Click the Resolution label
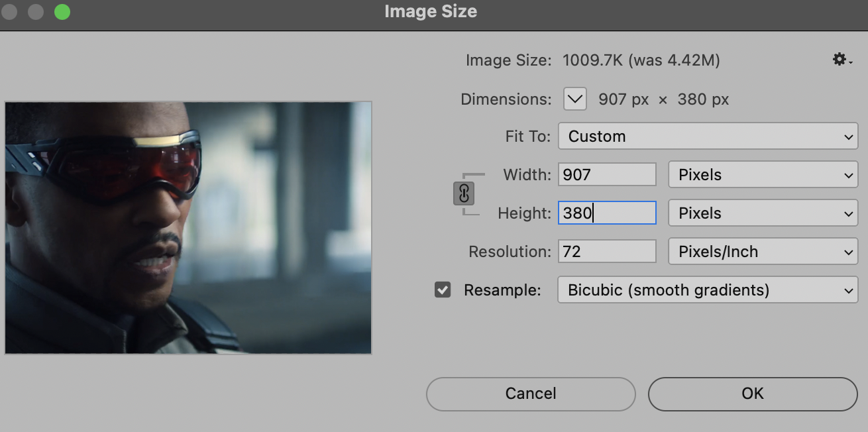 point(510,252)
